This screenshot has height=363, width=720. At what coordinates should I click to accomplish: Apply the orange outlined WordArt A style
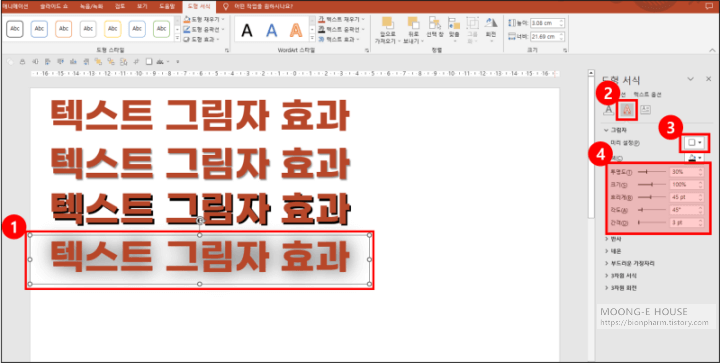[x=296, y=30]
